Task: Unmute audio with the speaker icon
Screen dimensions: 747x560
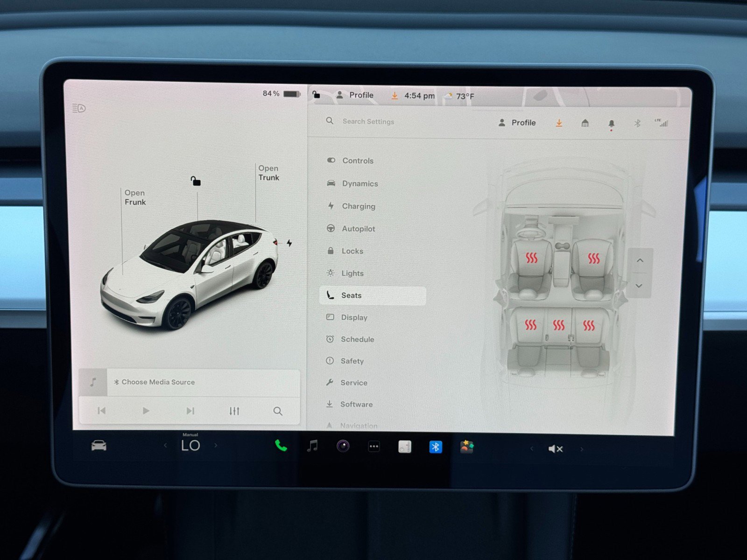Action: click(556, 448)
